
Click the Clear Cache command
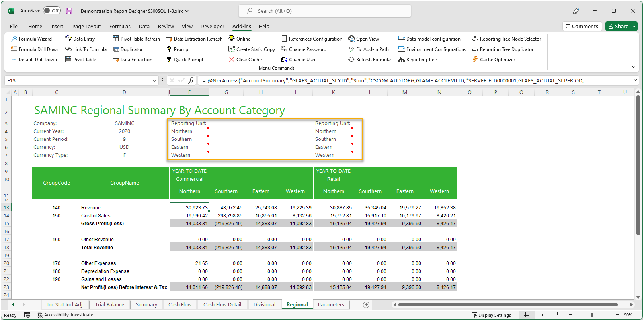(x=245, y=60)
